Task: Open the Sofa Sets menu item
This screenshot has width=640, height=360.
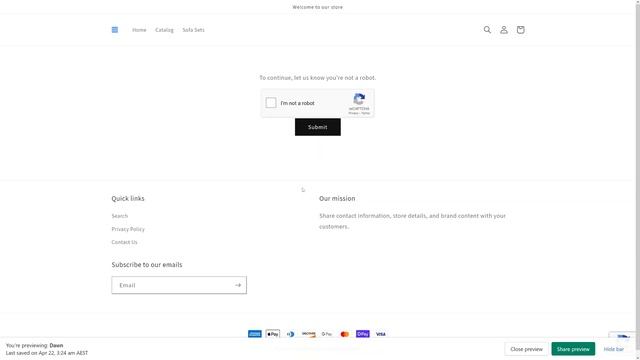Action: [x=193, y=30]
